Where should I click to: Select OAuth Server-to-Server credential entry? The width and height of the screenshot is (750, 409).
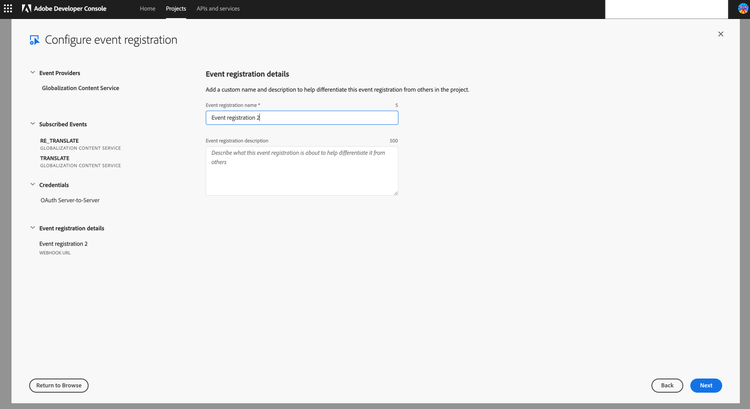pos(69,200)
